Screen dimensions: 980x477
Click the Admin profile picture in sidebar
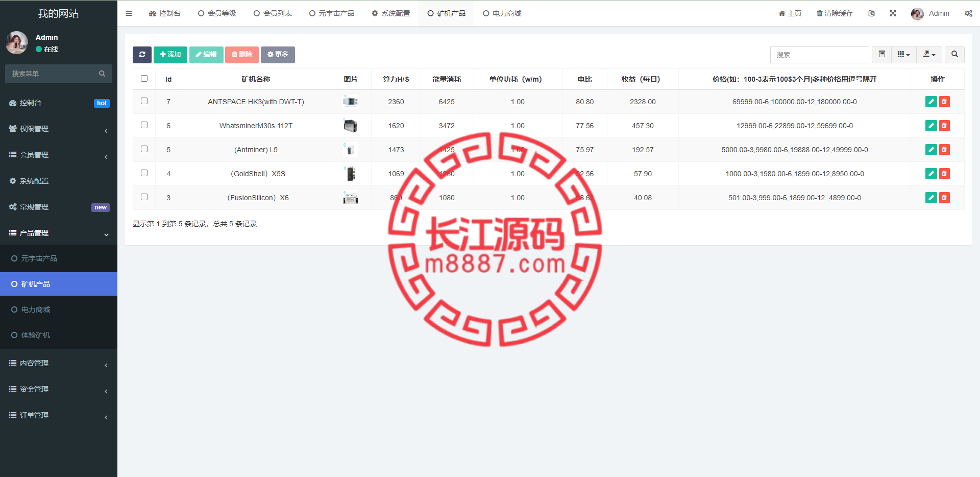point(17,42)
